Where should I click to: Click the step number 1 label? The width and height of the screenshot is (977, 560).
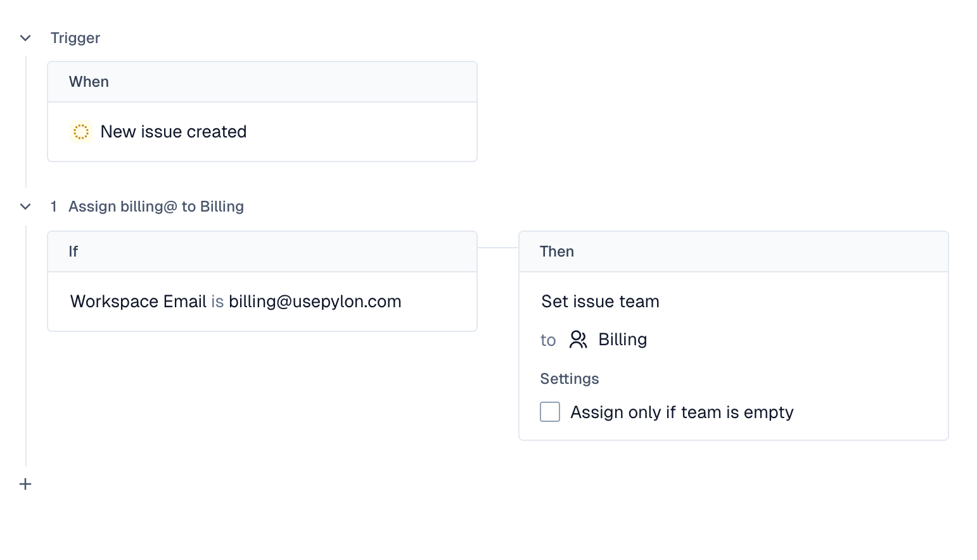pyautogui.click(x=54, y=207)
